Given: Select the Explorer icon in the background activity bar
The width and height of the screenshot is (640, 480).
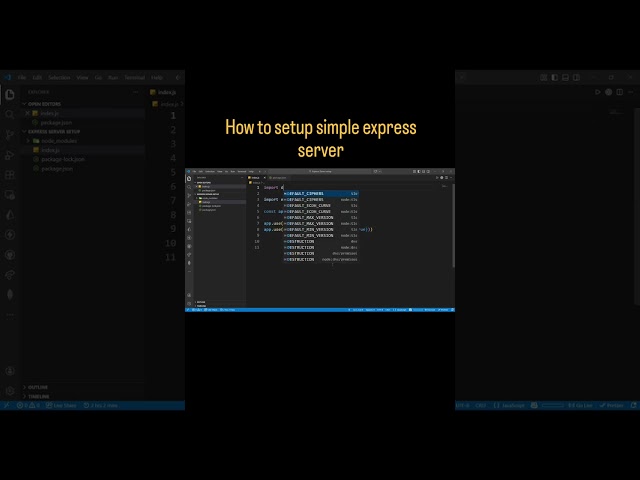Looking at the screenshot, I should point(10,95).
